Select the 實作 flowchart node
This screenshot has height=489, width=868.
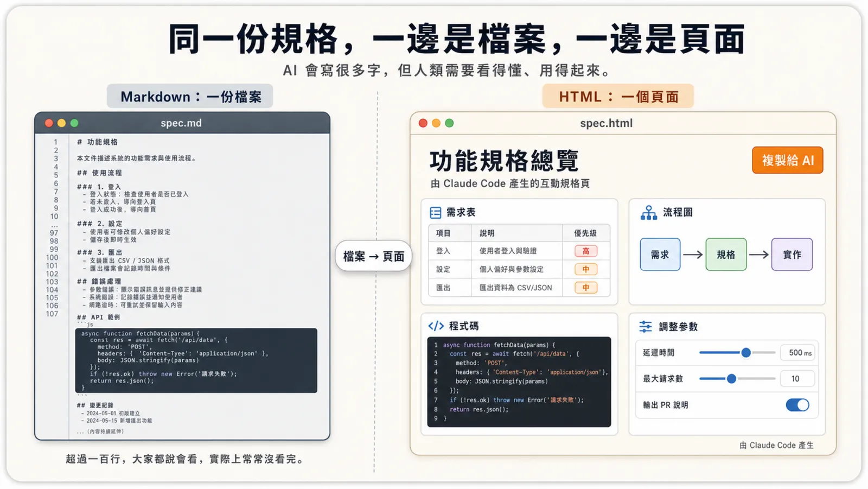click(x=792, y=255)
